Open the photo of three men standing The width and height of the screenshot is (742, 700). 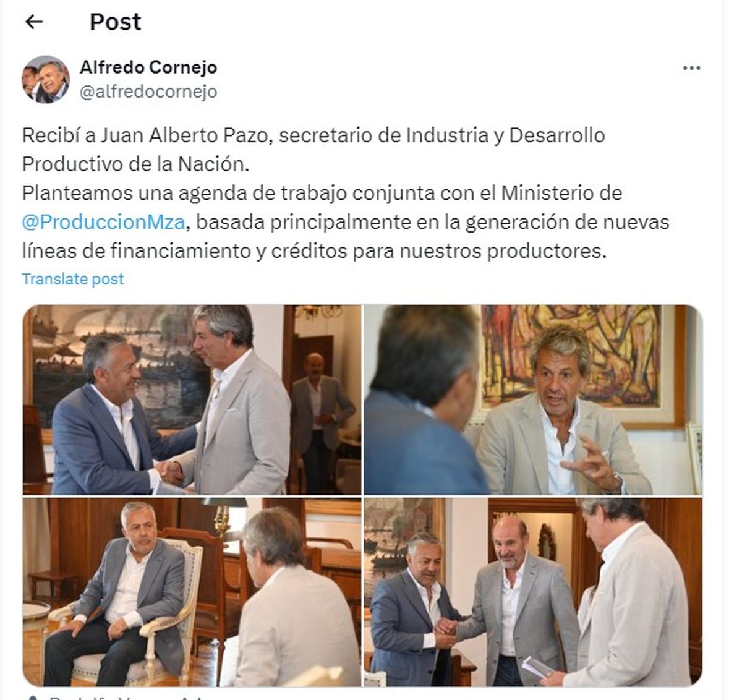click(x=533, y=592)
